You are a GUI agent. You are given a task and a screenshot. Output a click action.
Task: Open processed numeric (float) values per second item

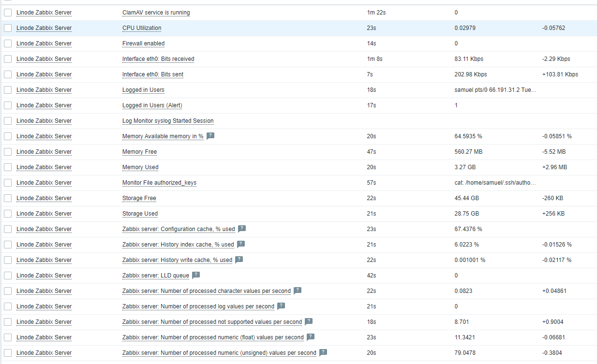point(213,337)
